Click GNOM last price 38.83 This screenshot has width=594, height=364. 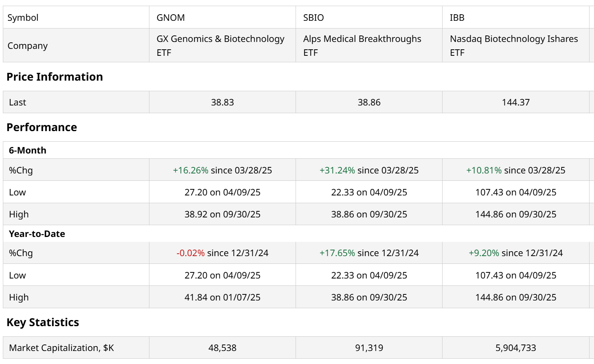[222, 102]
